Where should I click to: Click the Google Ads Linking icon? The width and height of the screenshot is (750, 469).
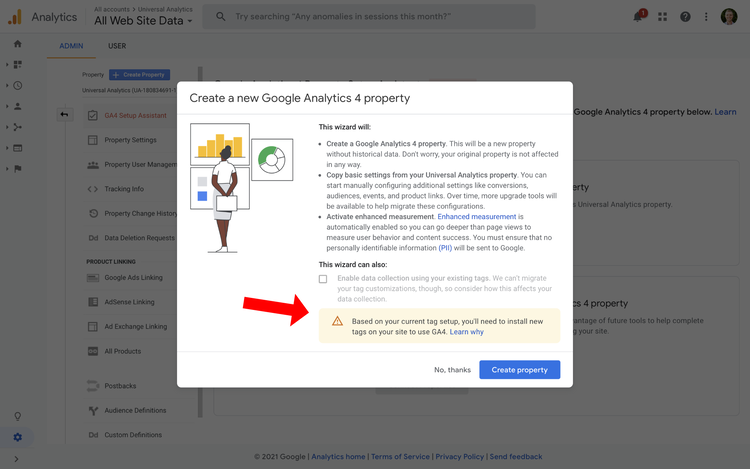point(93,277)
